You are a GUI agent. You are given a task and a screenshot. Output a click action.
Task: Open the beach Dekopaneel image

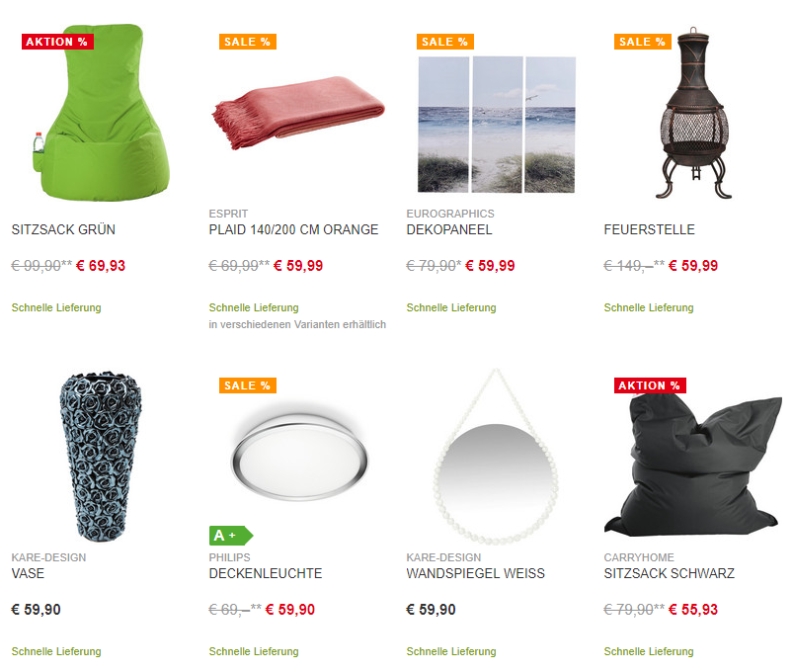pos(496,125)
